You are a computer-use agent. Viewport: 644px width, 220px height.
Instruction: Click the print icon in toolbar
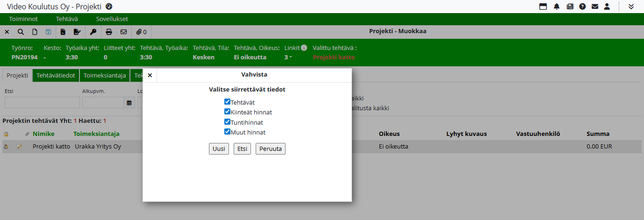tap(109, 32)
